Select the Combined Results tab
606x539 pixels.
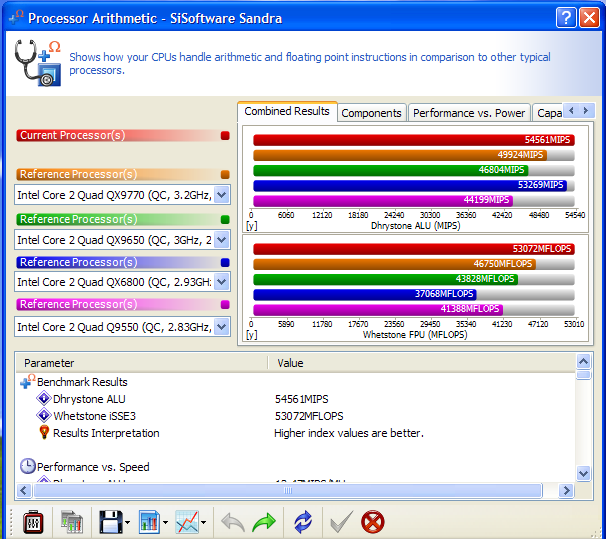point(287,112)
